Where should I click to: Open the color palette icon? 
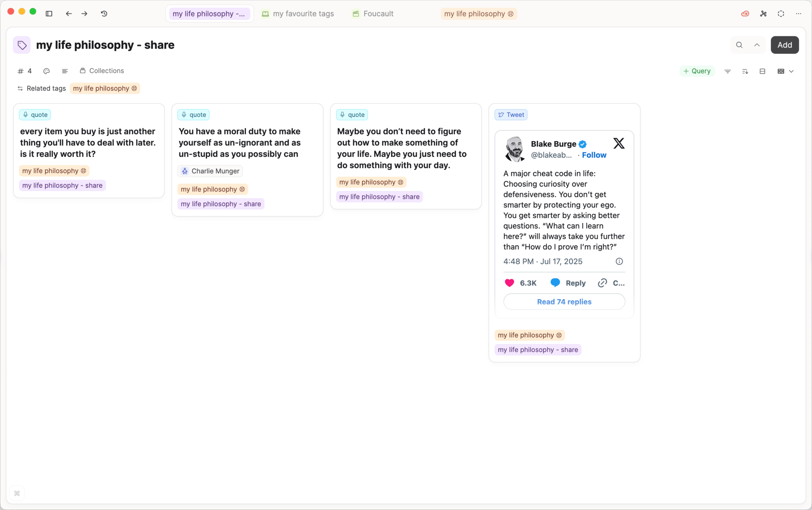47,71
